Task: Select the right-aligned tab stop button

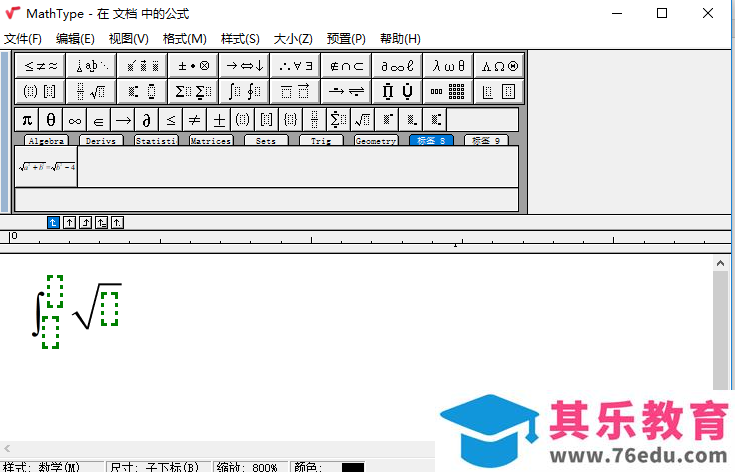Action: tap(85, 223)
